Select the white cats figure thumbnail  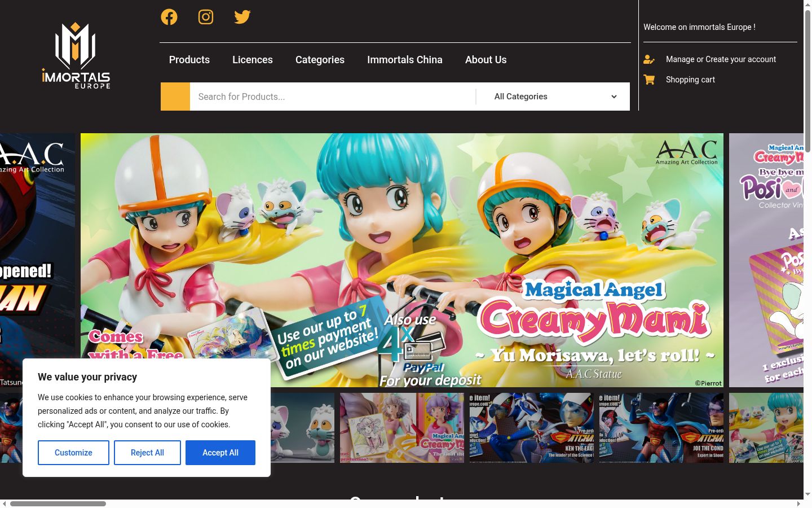coord(302,428)
